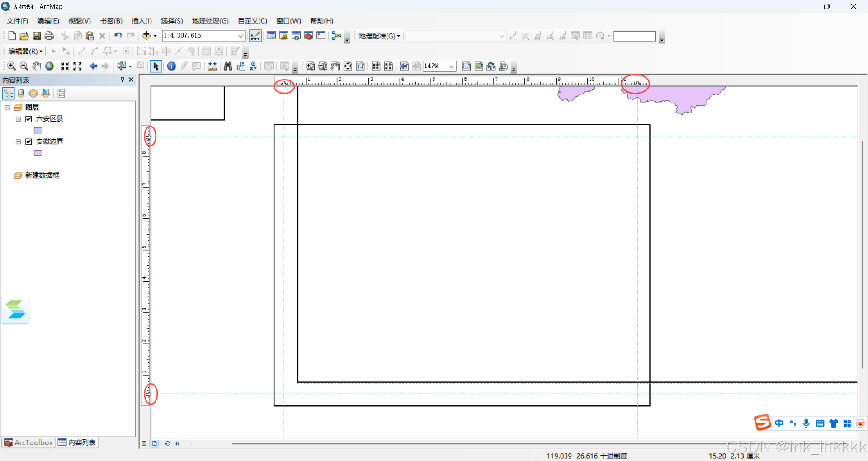Collapse the 图层 data frame
The image size is (868, 461).
coord(8,108)
